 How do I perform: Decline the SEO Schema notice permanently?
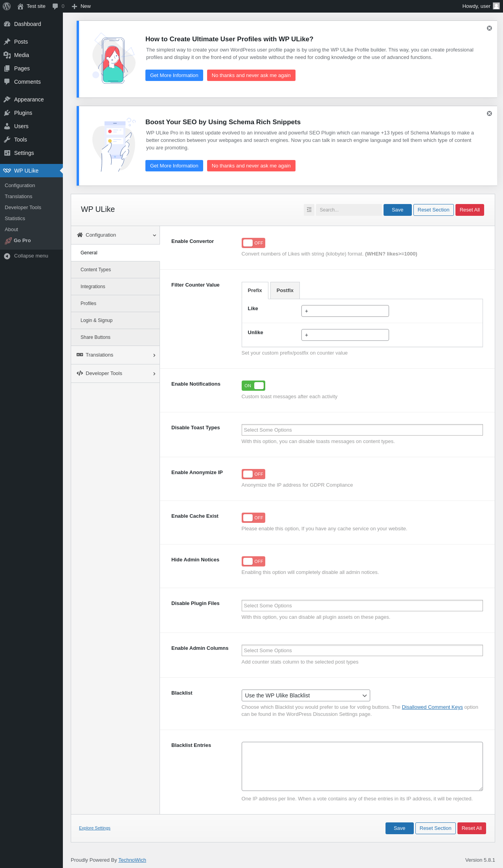pyautogui.click(x=251, y=166)
